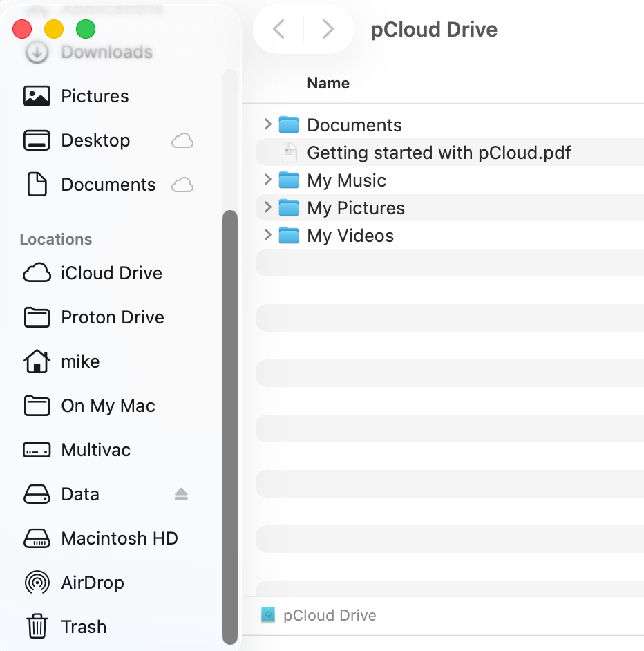Zoom the window with green button
Image resolution: width=644 pixels, height=651 pixels.
[x=86, y=29]
